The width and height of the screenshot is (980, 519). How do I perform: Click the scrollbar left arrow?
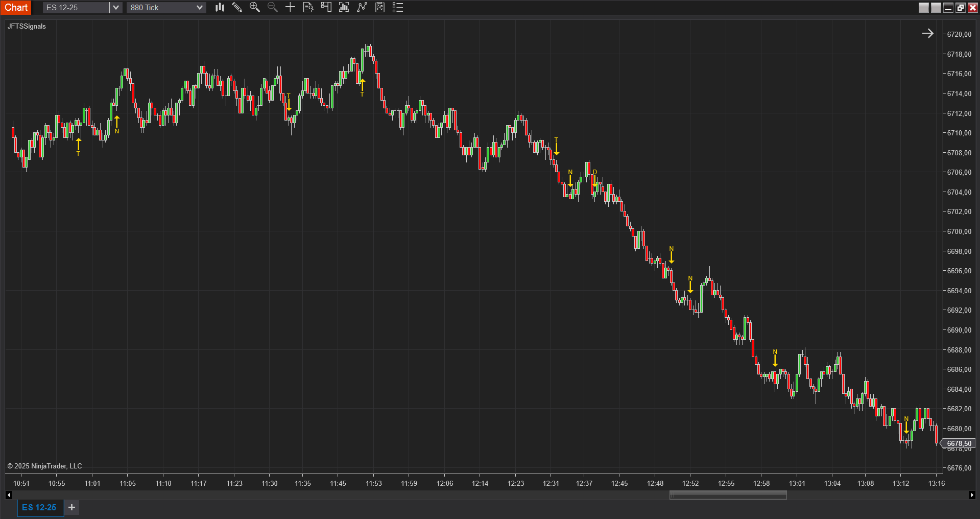[x=8, y=495]
